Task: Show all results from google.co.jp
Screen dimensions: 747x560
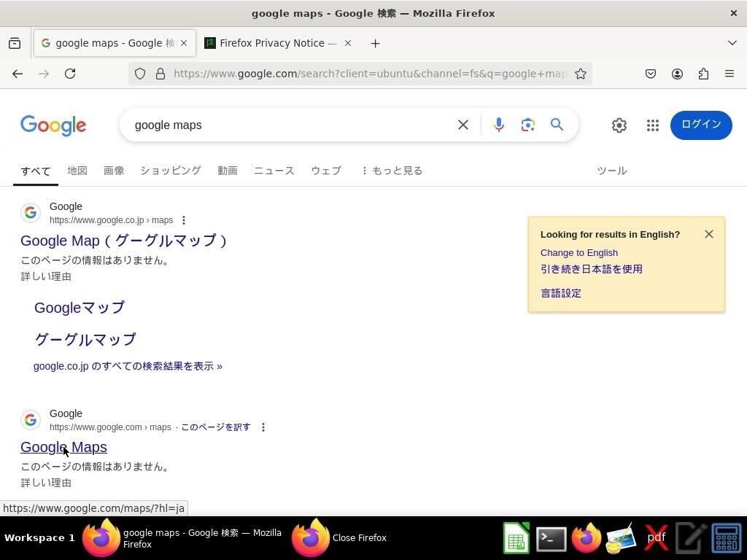Action: pos(128,366)
